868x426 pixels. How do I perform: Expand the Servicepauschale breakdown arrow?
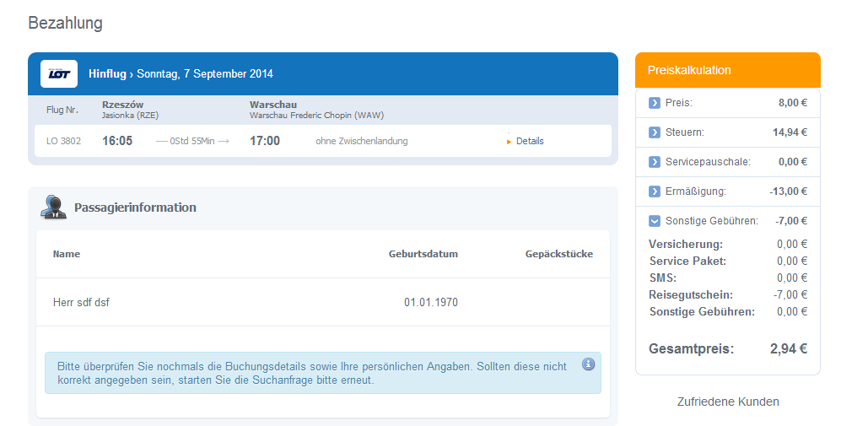(655, 162)
